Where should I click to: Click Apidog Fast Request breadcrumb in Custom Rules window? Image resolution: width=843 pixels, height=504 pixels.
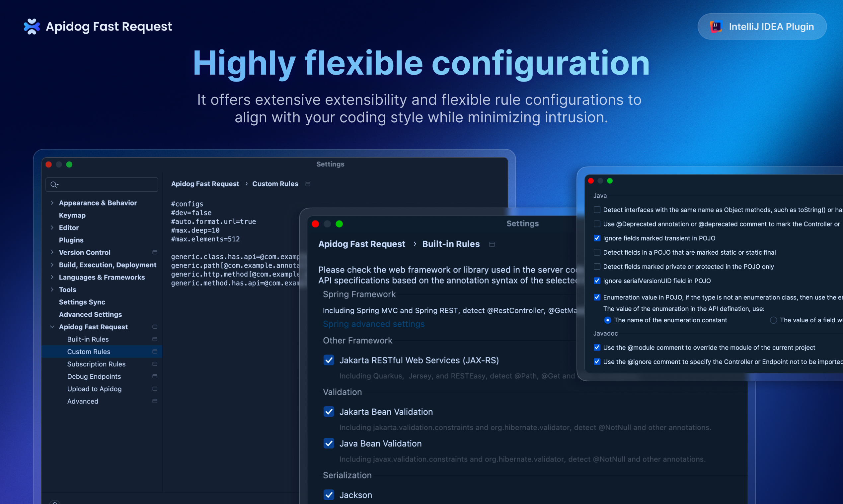coord(205,184)
